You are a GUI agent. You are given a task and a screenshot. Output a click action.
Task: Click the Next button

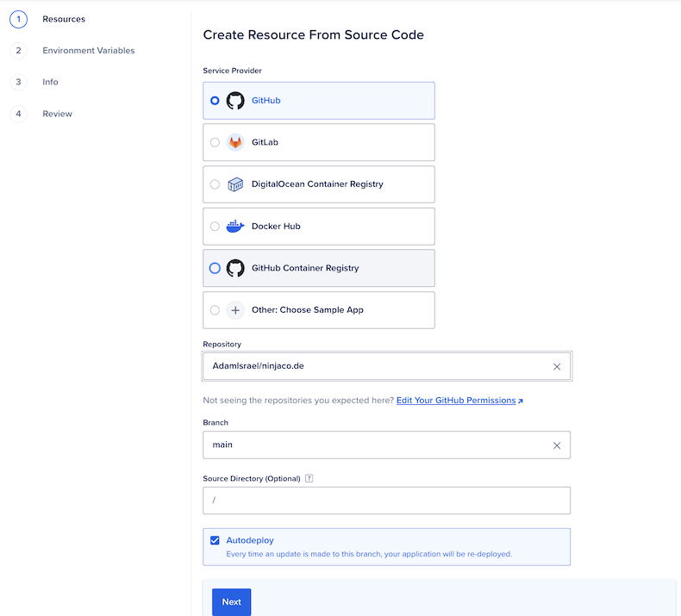232,602
